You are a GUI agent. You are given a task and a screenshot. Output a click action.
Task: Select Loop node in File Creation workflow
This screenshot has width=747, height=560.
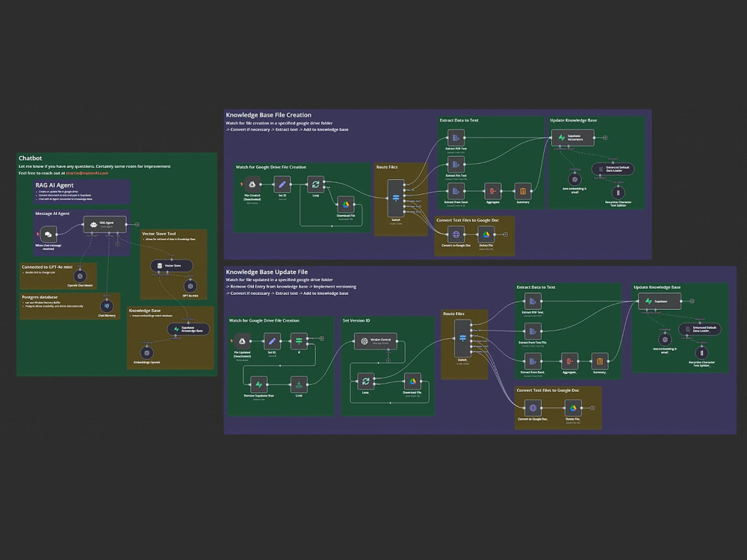315,184
